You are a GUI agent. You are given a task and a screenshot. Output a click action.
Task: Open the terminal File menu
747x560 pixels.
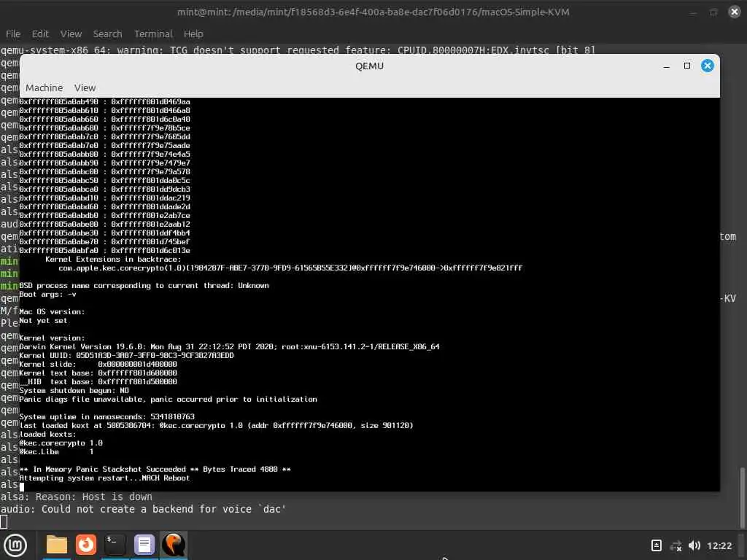pyautogui.click(x=13, y=34)
